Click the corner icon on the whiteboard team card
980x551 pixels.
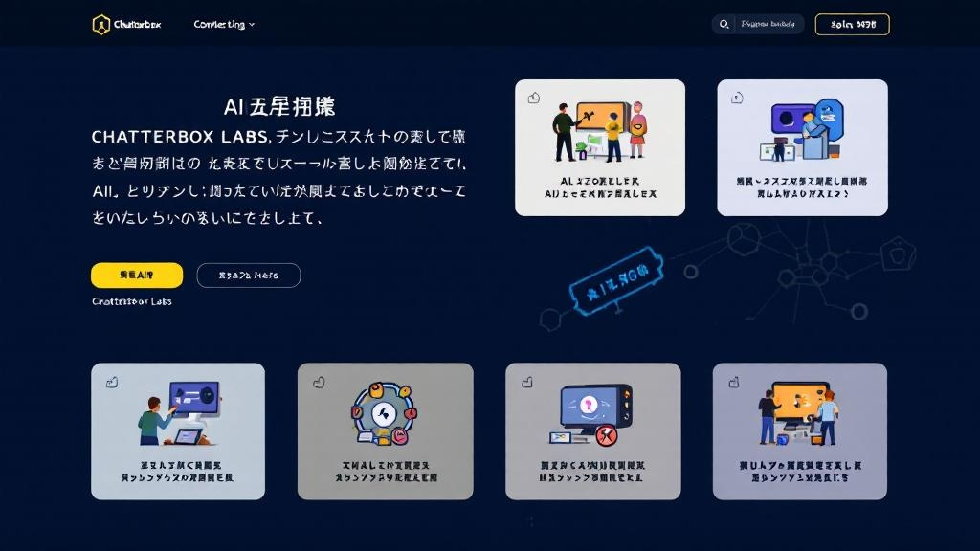(534, 98)
